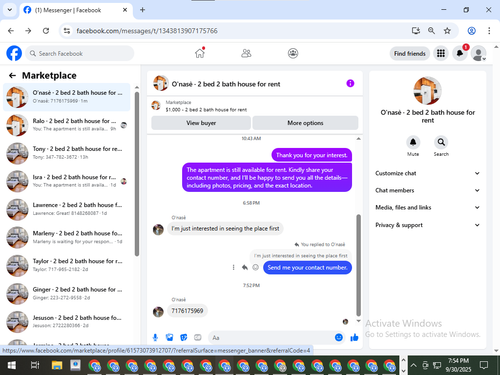Expand Media, files and links section

pos(428,207)
